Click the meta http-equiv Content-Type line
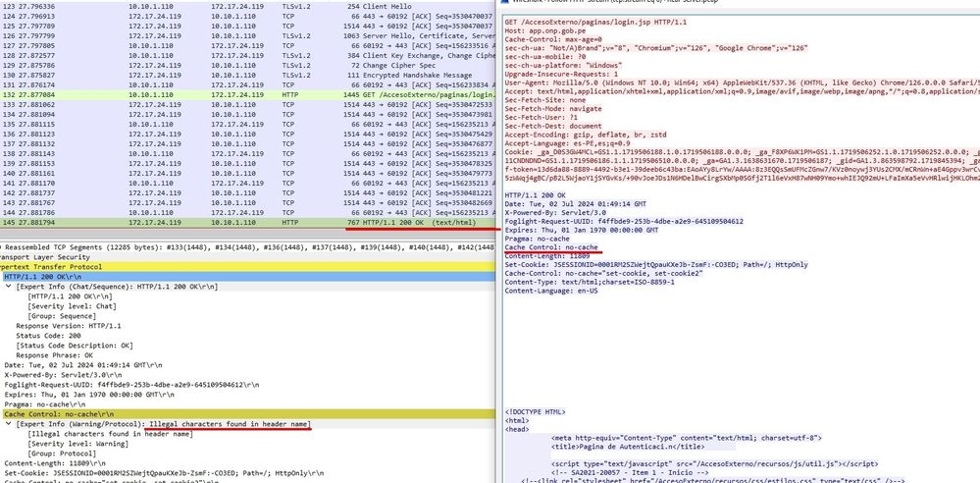 (687, 438)
